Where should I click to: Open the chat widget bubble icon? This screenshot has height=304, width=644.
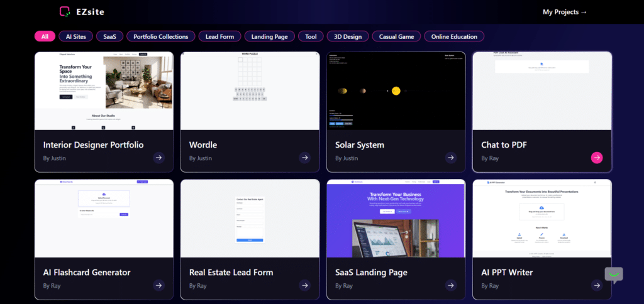614,275
